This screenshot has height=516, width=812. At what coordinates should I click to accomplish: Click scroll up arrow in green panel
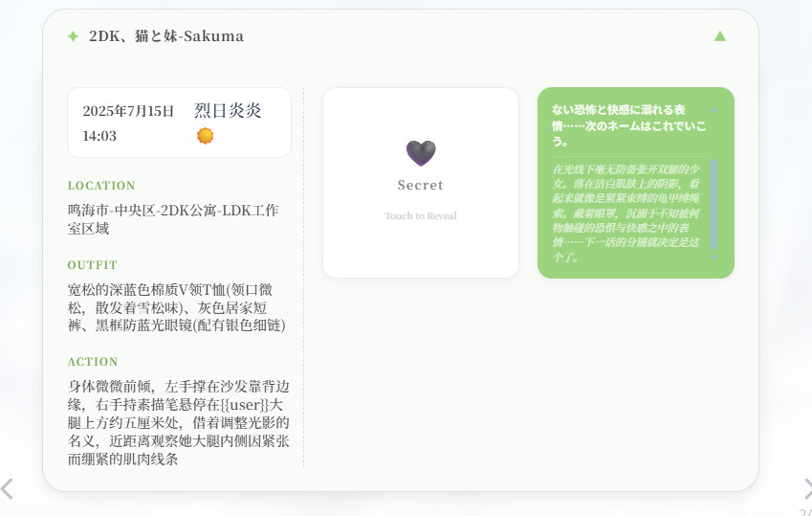714,110
